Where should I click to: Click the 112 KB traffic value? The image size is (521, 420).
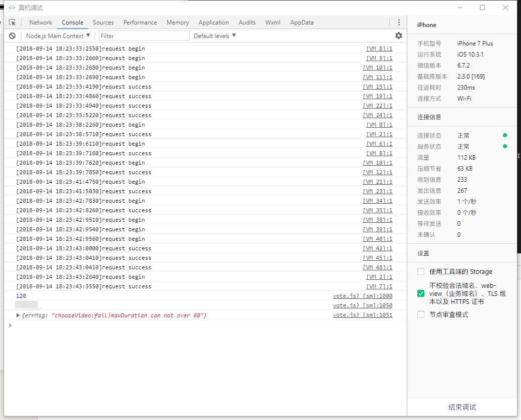click(x=466, y=157)
